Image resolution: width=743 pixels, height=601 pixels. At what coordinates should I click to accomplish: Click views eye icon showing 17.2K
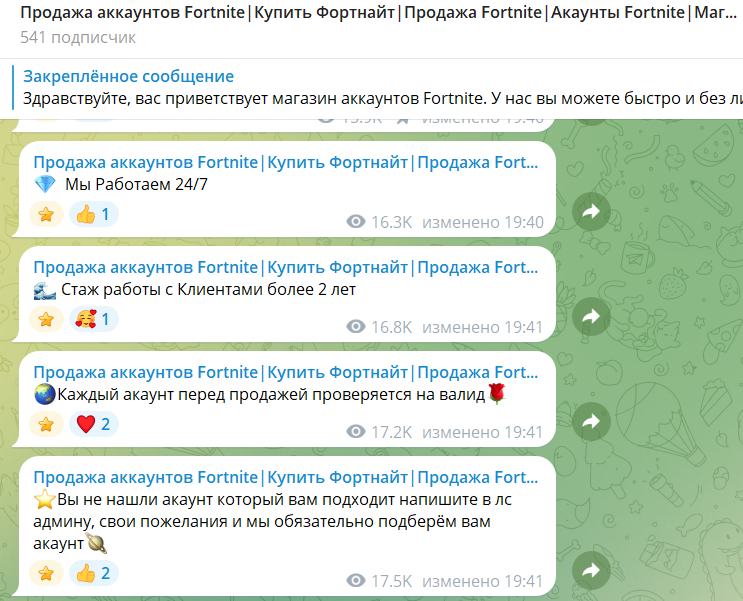[356, 432]
